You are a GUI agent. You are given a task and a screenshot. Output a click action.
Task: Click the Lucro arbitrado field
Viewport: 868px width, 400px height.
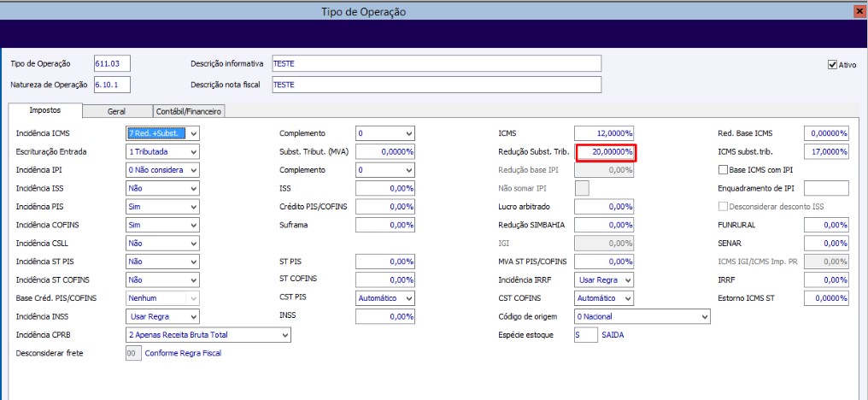(x=604, y=207)
